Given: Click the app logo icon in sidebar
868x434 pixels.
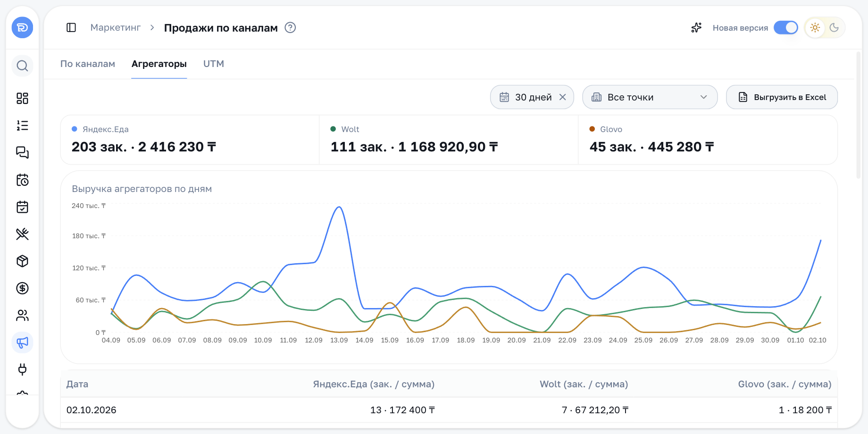Looking at the screenshot, I should (x=22, y=28).
